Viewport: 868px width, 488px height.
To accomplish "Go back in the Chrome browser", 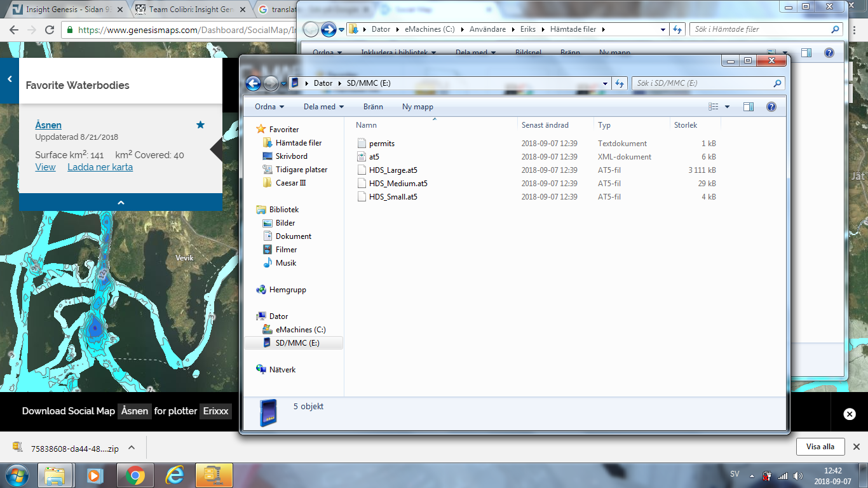I will point(14,30).
